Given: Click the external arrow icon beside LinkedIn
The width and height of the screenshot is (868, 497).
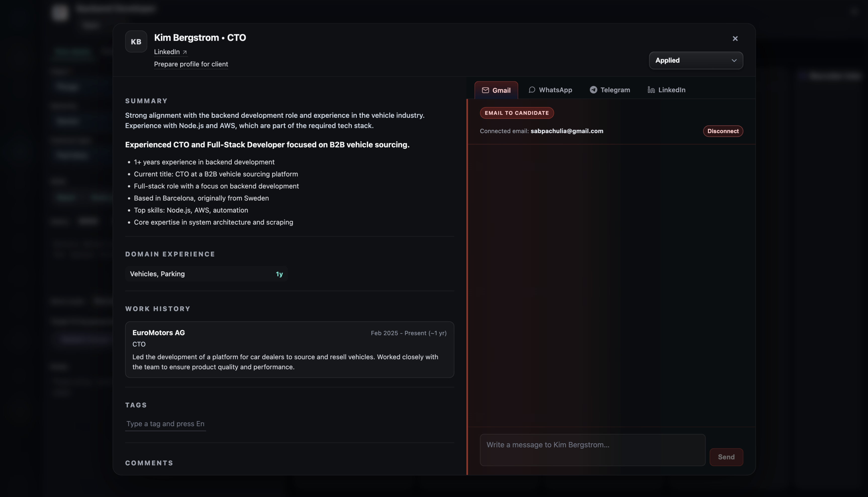Looking at the screenshot, I should [185, 52].
